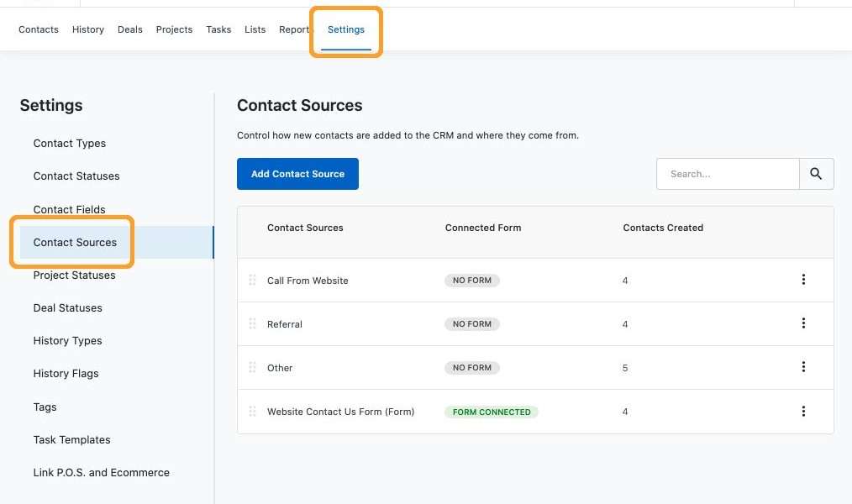Grab the drag handle for Call From Website
This screenshot has height=504, width=852.
(x=252, y=280)
